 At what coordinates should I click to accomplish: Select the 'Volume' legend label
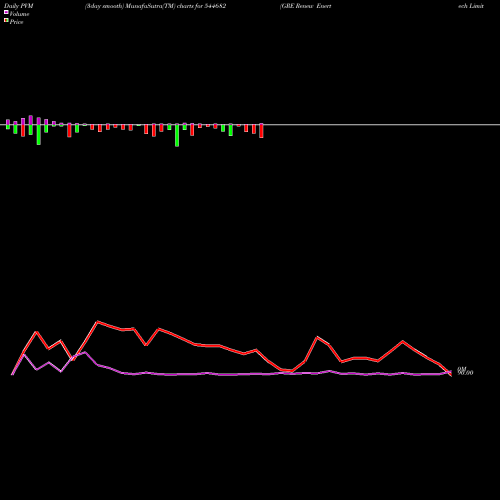click(x=19, y=14)
